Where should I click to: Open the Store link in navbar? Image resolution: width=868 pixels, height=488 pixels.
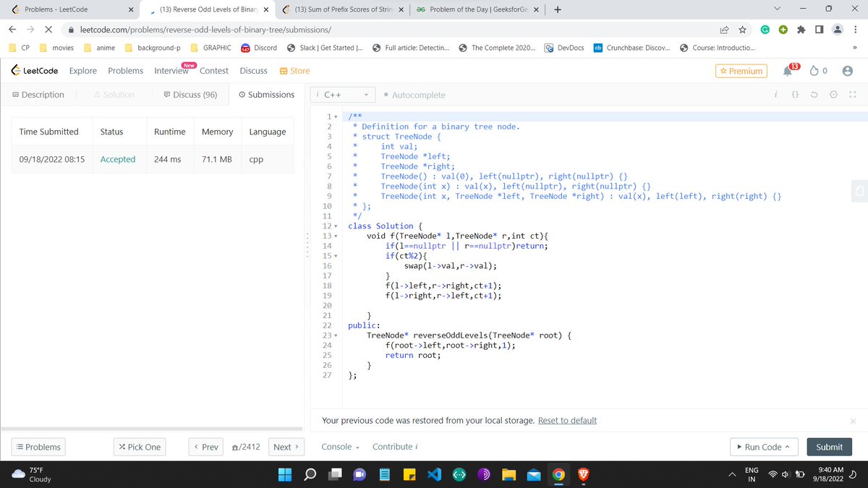pyautogui.click(x=294, y=71)
